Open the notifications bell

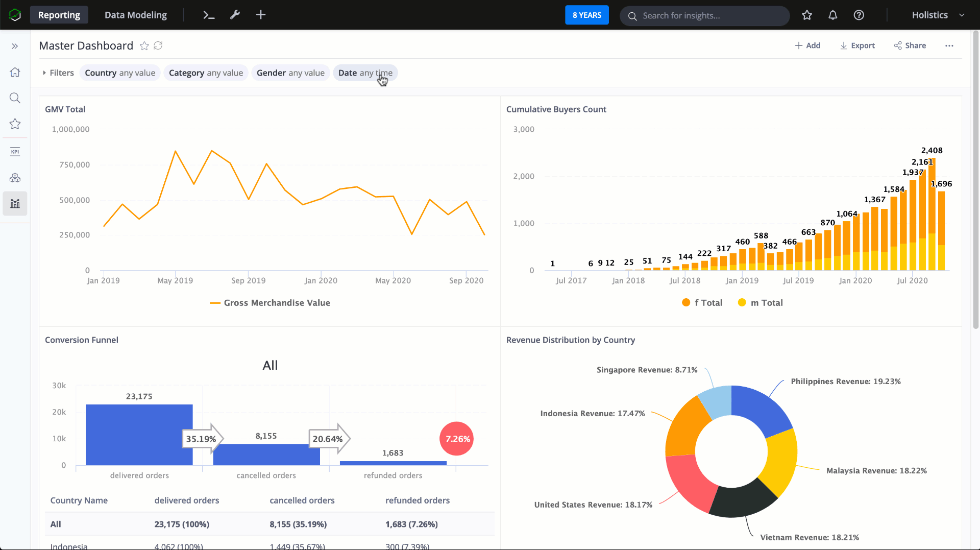click(x=832, y=15)
